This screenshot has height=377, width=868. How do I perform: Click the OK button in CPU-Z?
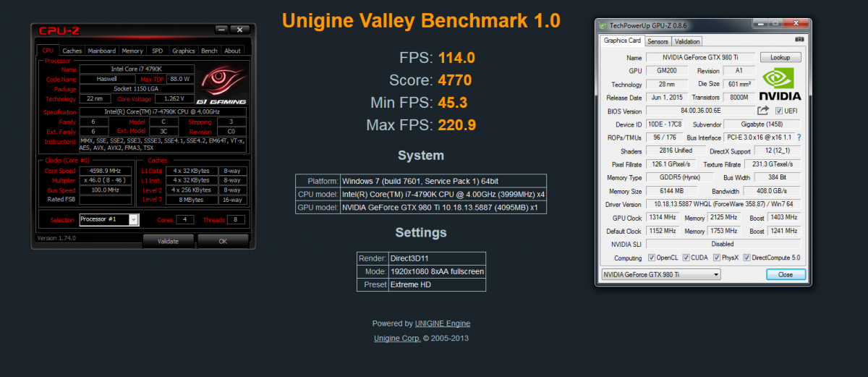coord(223,241)
